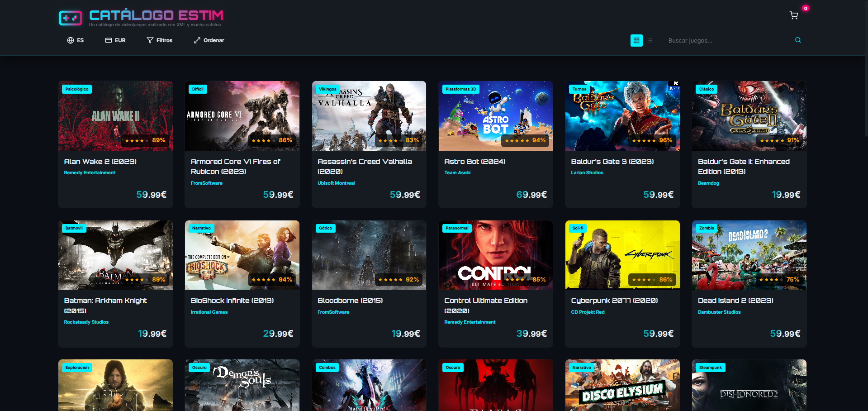Viewport: 868px width, 411px height.
Task: Click the Armored Core VI Fires of Rubicon title
Action: pos(235,167)
